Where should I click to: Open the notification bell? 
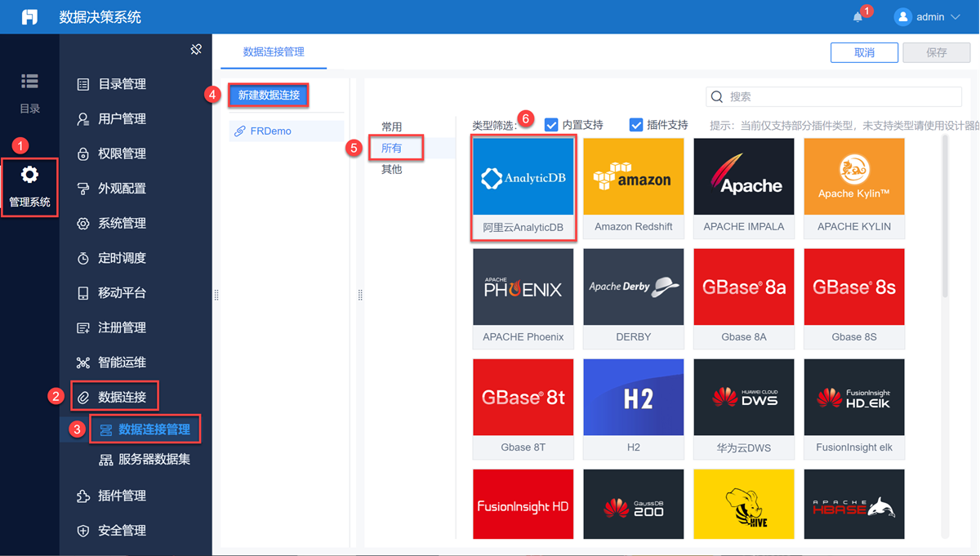pyautogui.click(x=857, y=17)
